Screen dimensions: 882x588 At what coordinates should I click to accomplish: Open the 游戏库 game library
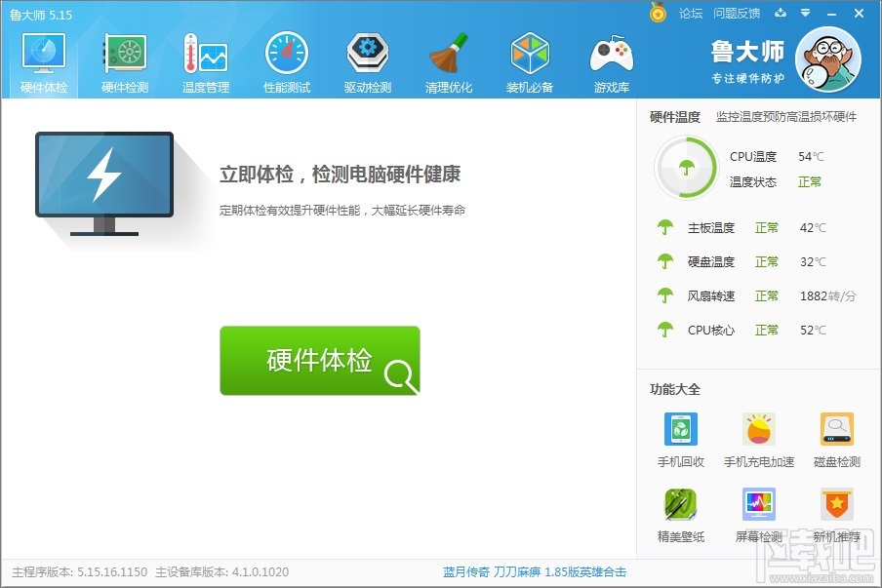(610, 60)
